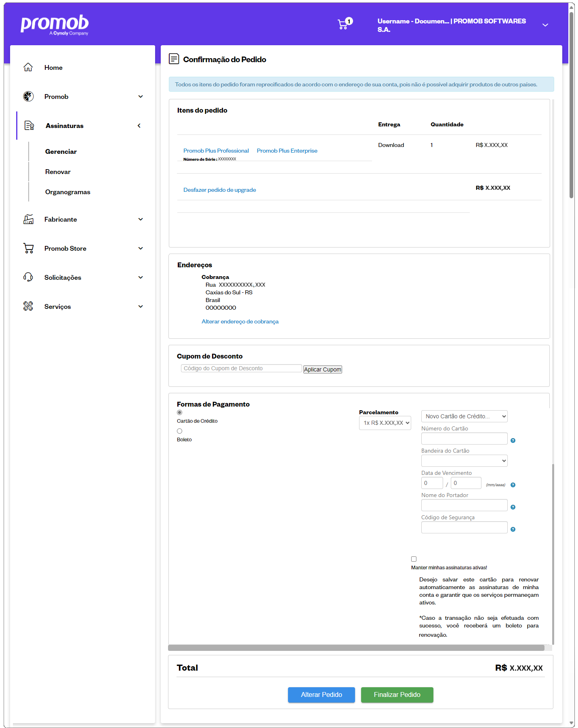Click the expiration month input field

[x=432, y=483]
